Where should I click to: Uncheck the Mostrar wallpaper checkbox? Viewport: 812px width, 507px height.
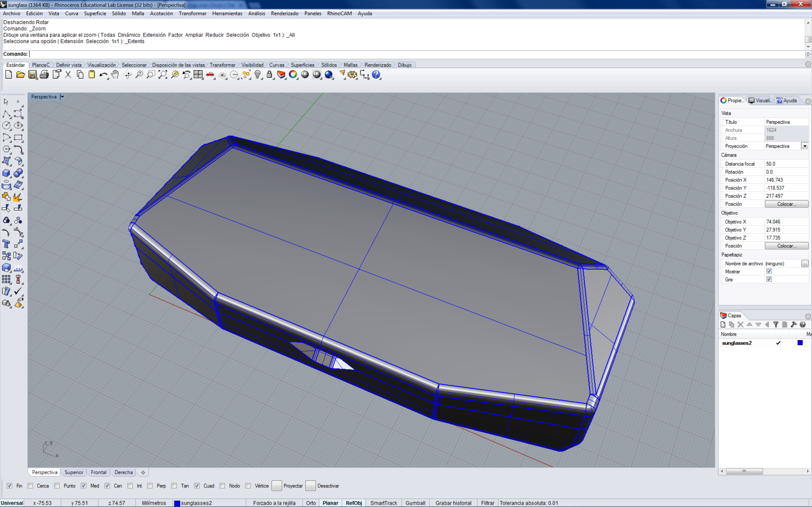tap(769, 271)
